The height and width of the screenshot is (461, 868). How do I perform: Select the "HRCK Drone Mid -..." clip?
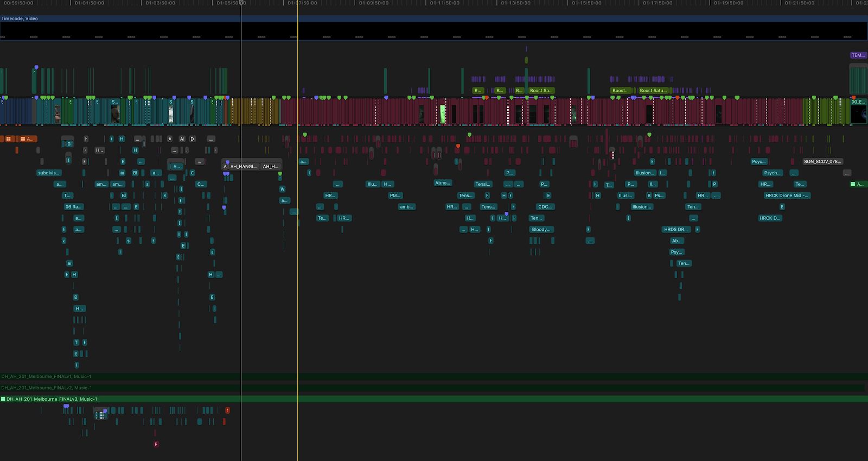tap(787, 195)
